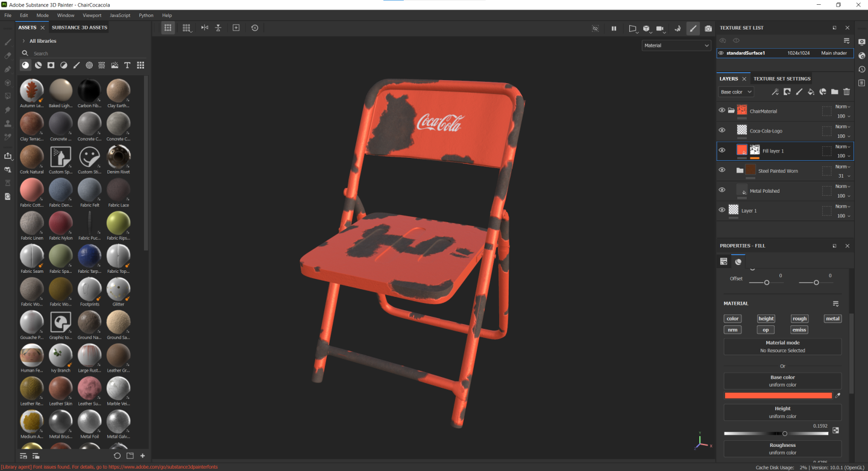
Task: Toggle the height channel in Material section
Action: point(766,319)
